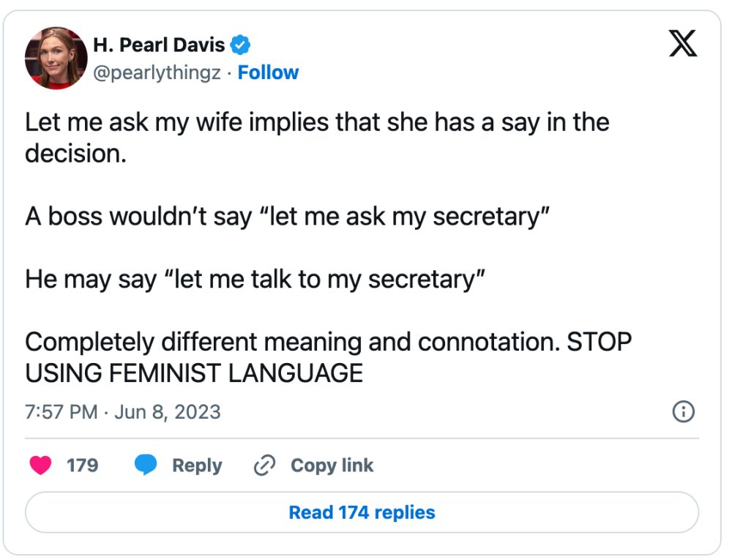Viewport: 732px width, 560px height.
Task: Click the 'A boss wouldn't say' line
Action: coord(287,217)
